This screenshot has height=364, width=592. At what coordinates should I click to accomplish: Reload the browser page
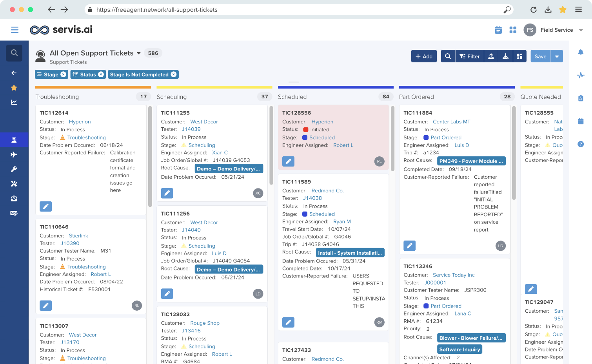(533, 10)
